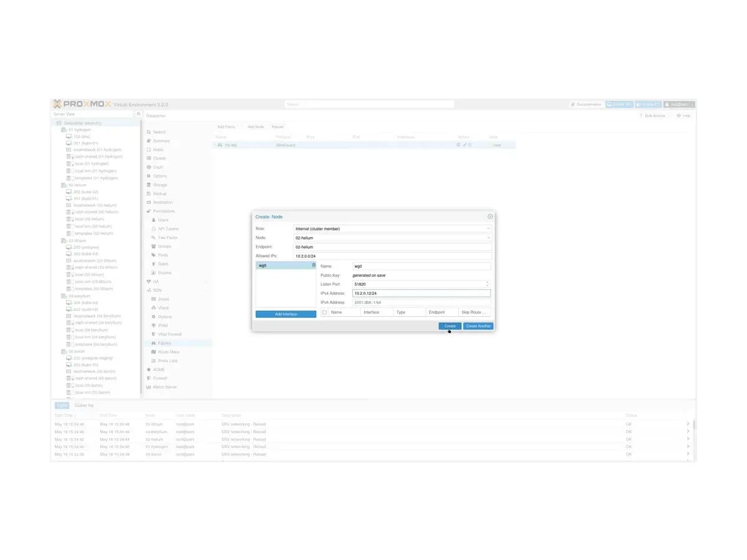The width and height of the screenshot is (747, 560).
Task: Open the Bulk Actions menu
Action: point(653,116)
